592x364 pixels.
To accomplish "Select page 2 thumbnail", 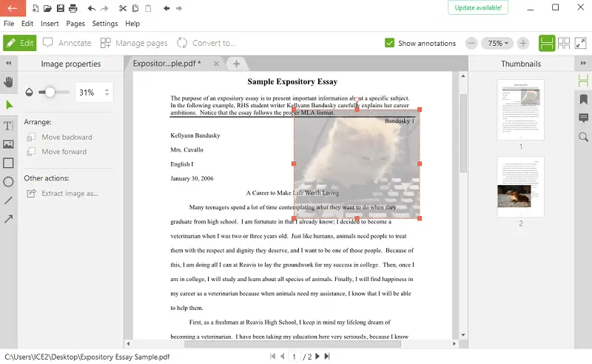I will (x=521, y=187).
